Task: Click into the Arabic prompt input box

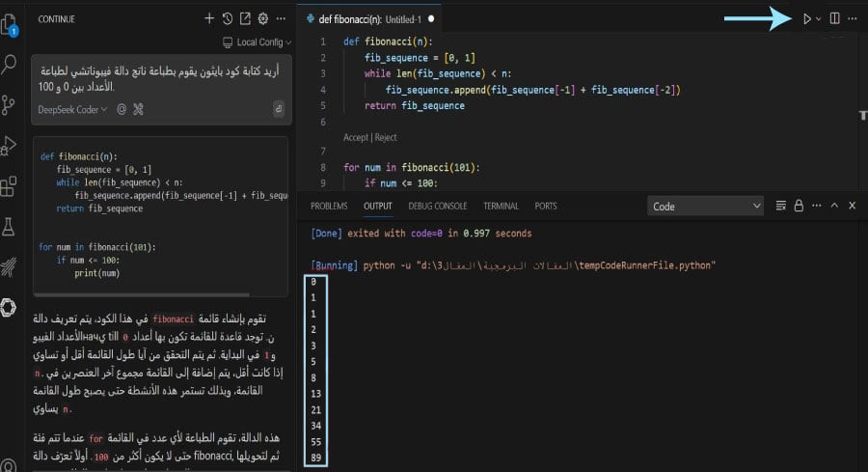Action: click(161, 79)
